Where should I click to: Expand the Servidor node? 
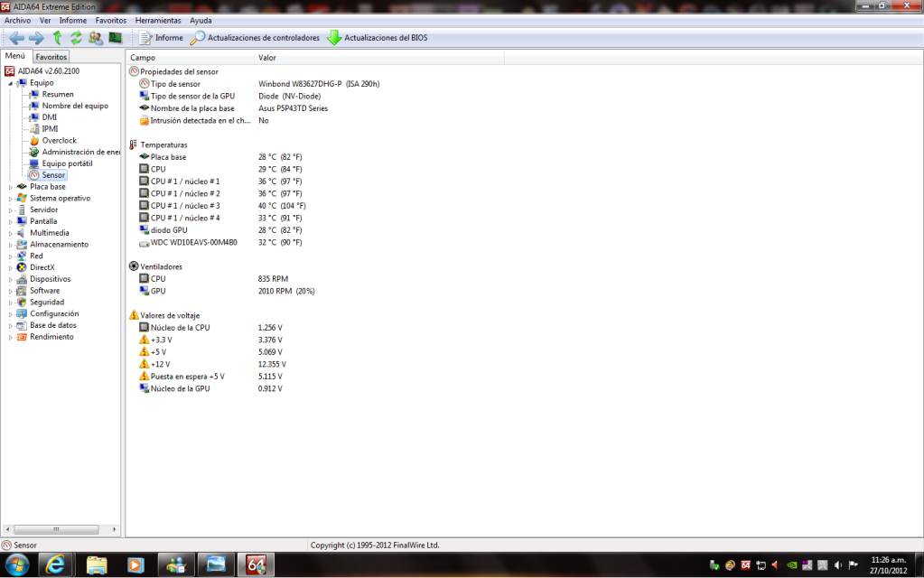tap(11, 210)
